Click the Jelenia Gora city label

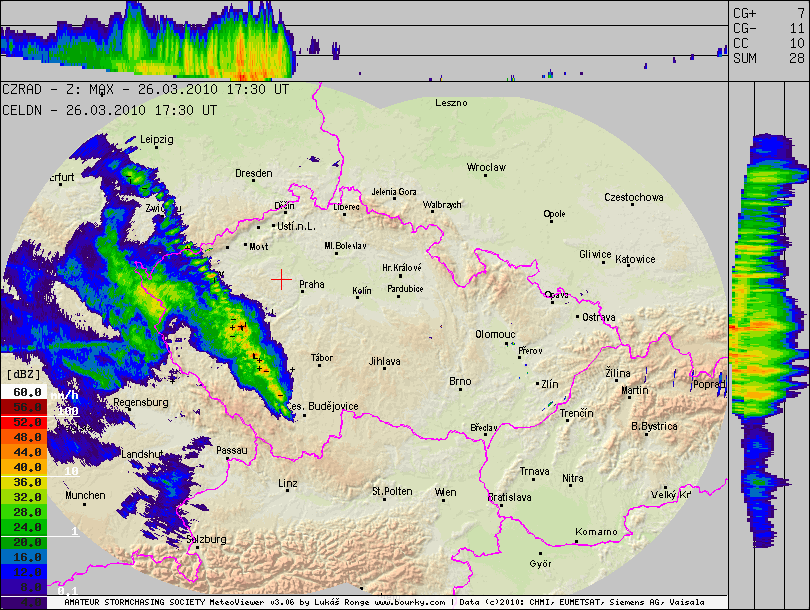(x=394, y=192)
